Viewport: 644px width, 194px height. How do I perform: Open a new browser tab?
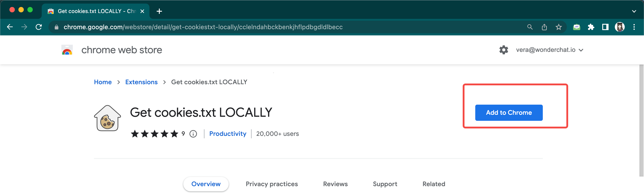click(x=159, y=11)
